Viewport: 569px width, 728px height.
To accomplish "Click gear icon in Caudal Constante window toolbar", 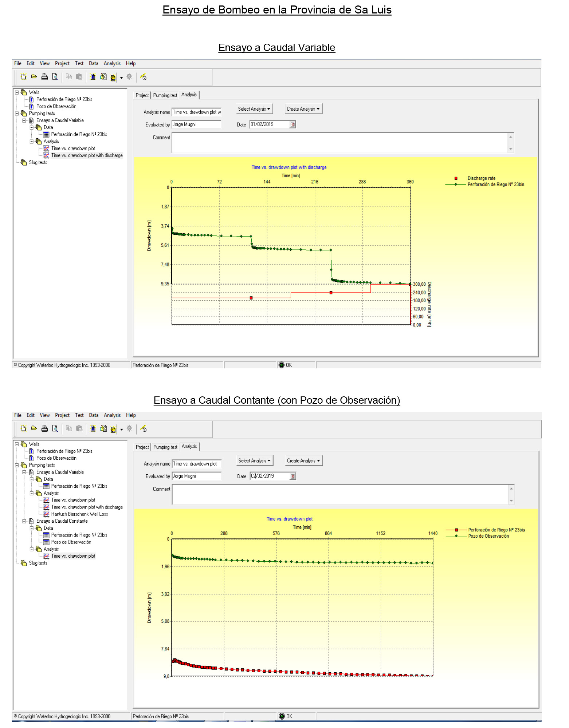I will [x=129, y=428].
